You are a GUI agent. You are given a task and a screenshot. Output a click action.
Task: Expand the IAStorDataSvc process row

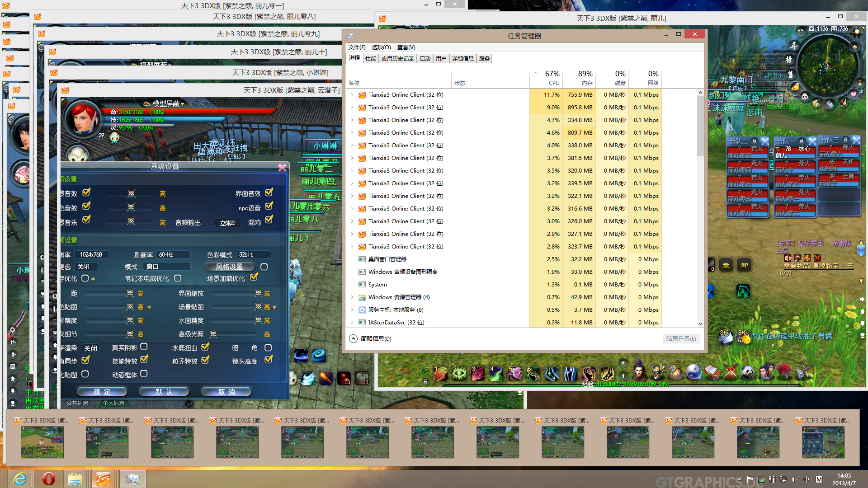pyautogui.click(x=352, y=323)
